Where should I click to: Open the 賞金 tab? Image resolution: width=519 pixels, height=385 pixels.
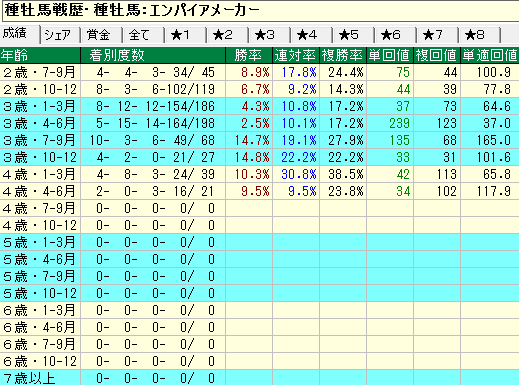click(x=102, y=35)
